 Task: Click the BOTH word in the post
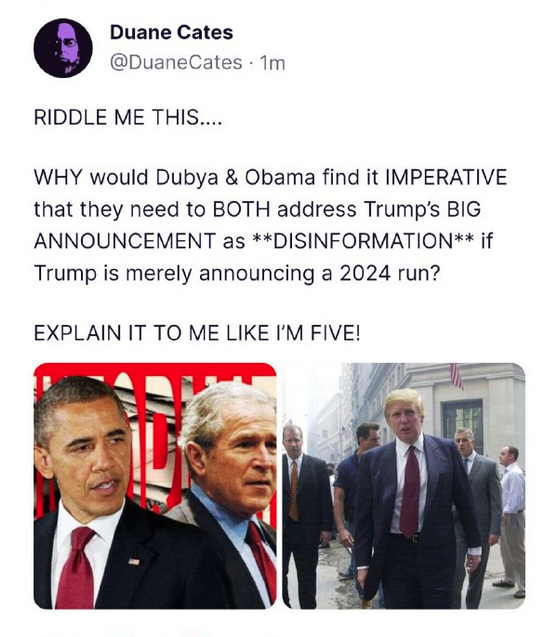tap(241, 209)
